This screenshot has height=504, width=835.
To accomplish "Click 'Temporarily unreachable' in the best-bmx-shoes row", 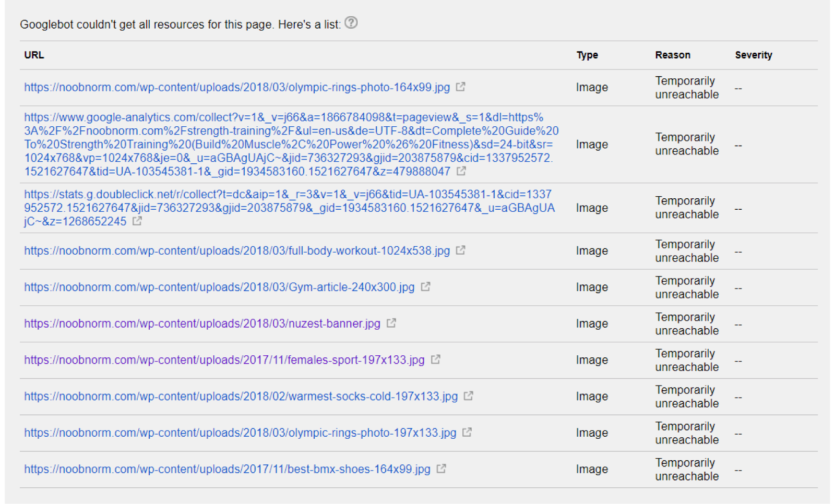I will [x=687, y=470].
